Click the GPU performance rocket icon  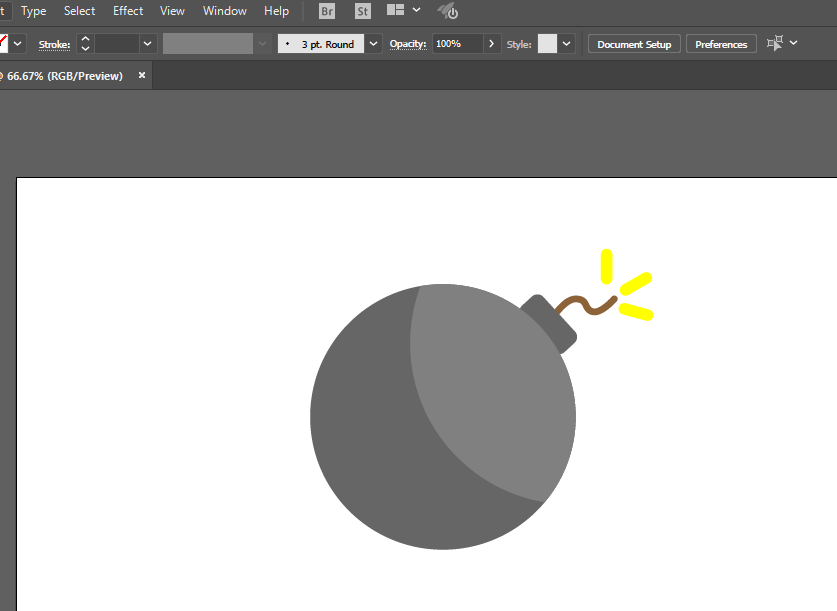point(448,11)
